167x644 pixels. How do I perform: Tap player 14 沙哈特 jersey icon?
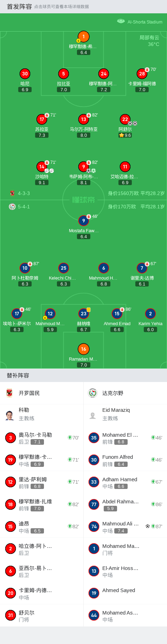click(x=42, y=167)
